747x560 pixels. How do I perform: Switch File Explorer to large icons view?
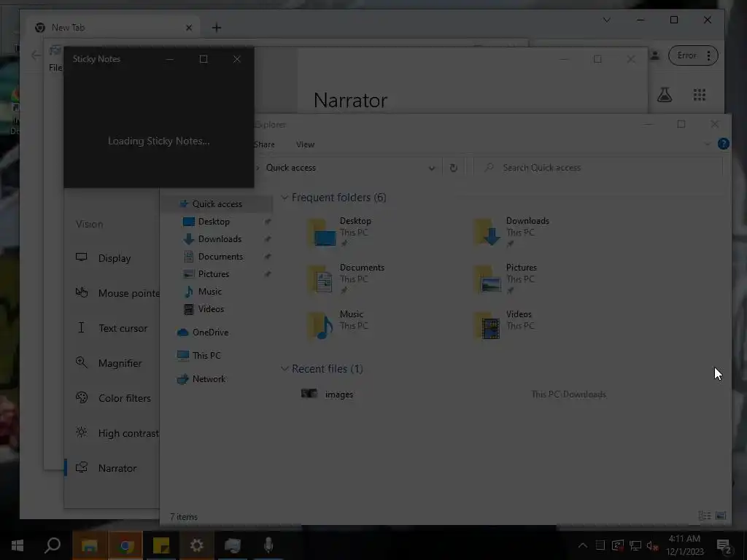pyautogui.click(x=721, y=516)
